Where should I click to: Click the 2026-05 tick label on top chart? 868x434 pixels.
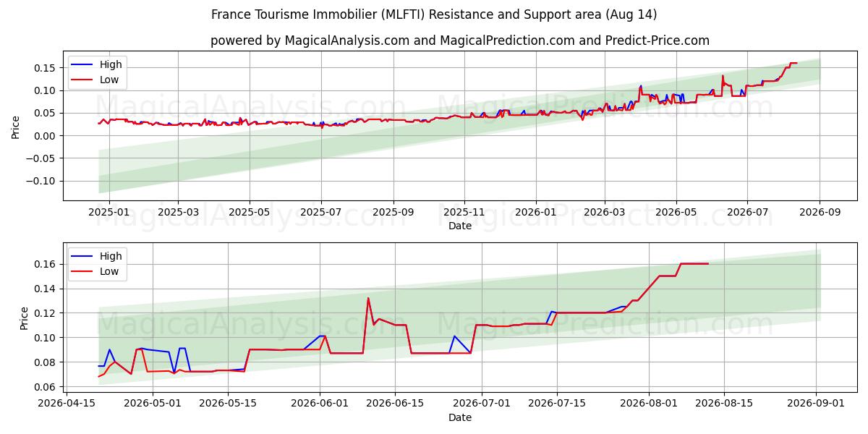(677, 213)
